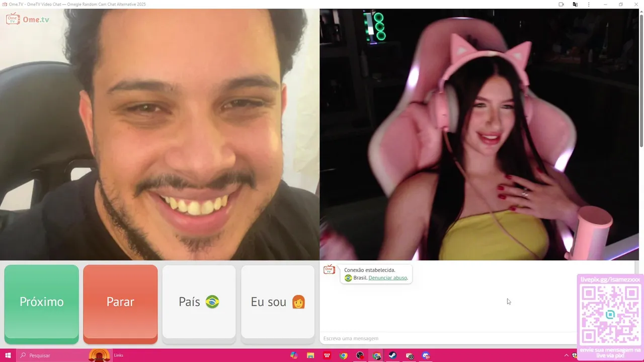The width and height of the screenshot is (644, 362).
Task: Click the OmeTV icon beside connection message
Action: (x=329, y=270)
